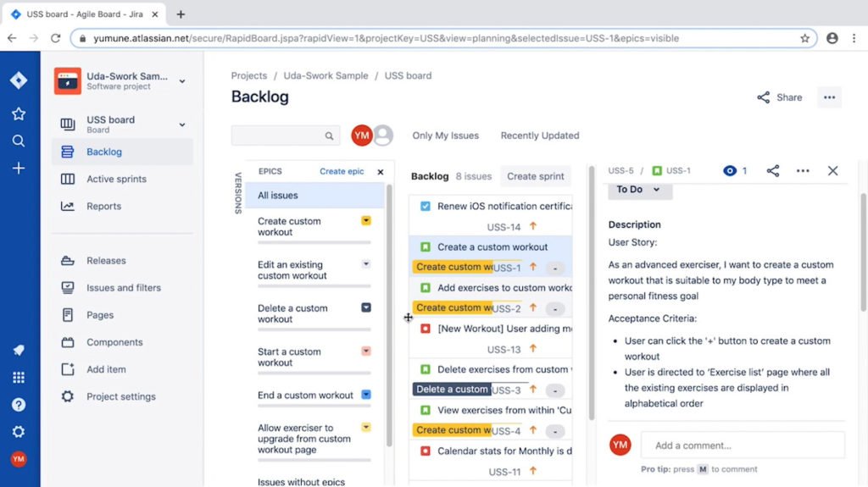Viewport: 868px width, 487px height.
Task: Close the USS-1 issue detail panel
Action: pyautogui.click(x=832, y=171)
